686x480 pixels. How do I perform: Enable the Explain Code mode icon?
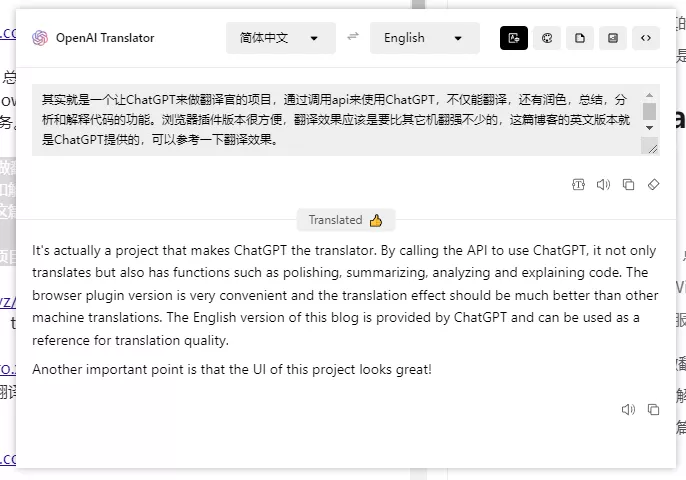click(x=646, y=38)
